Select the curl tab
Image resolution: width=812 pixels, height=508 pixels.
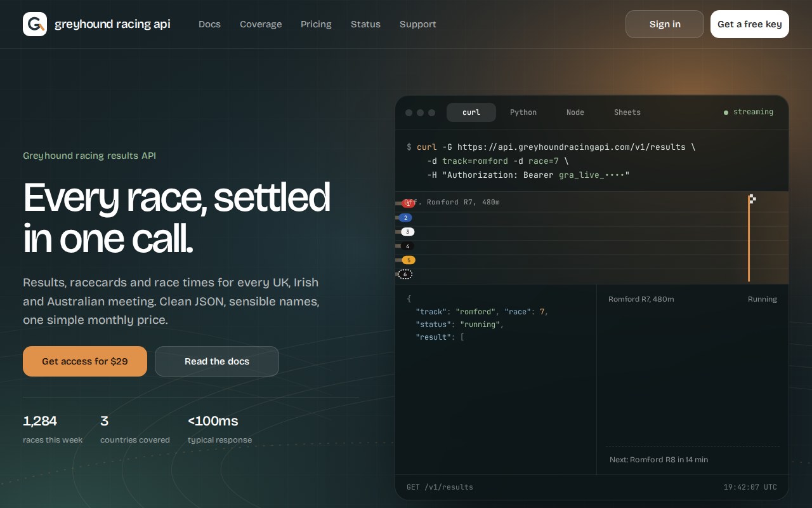tap(471, 112)
